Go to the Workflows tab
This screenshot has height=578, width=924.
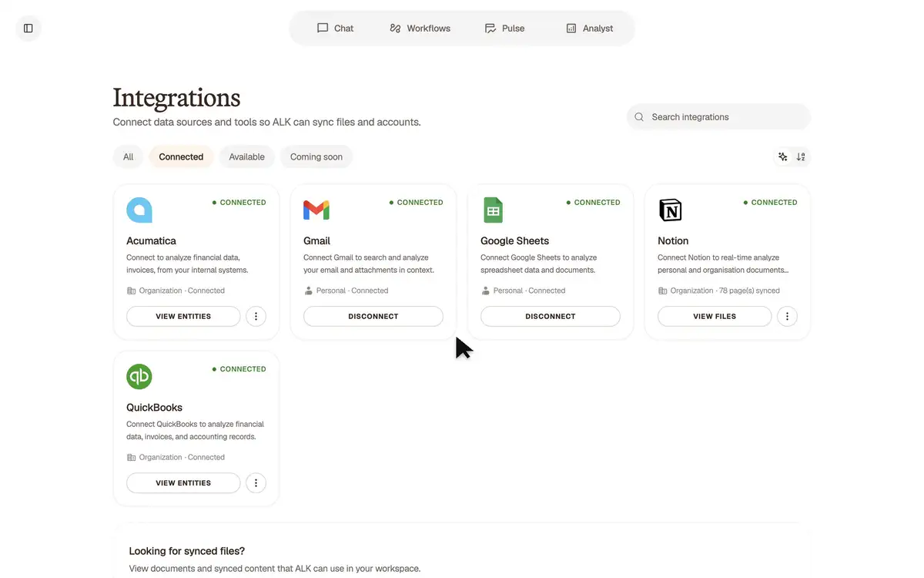tap(420, 29)
